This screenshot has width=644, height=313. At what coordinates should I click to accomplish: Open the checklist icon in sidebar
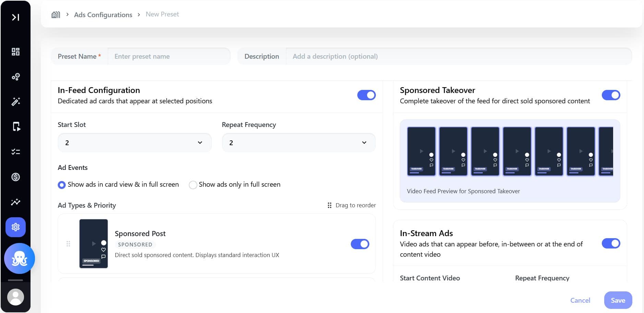[x=15, y=152]
